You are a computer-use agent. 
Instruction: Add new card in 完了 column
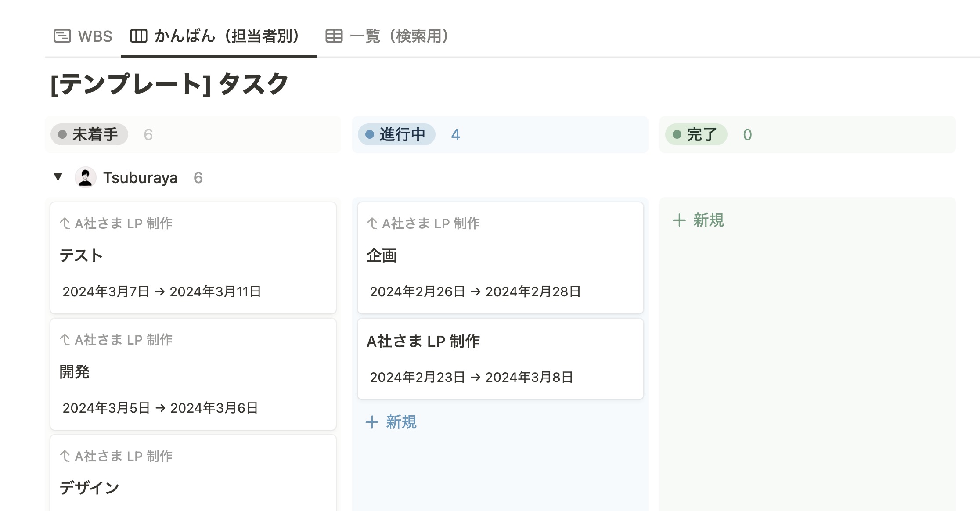coord(698,220)
